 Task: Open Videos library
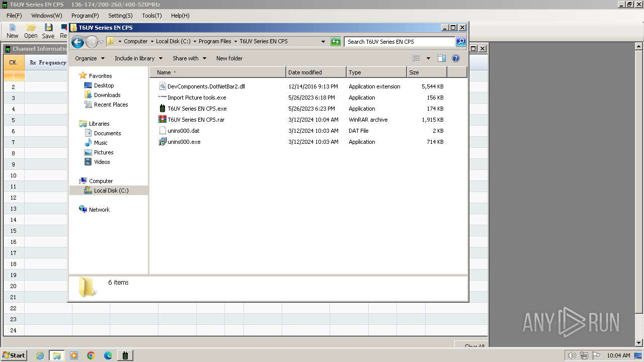coord(102,162)
